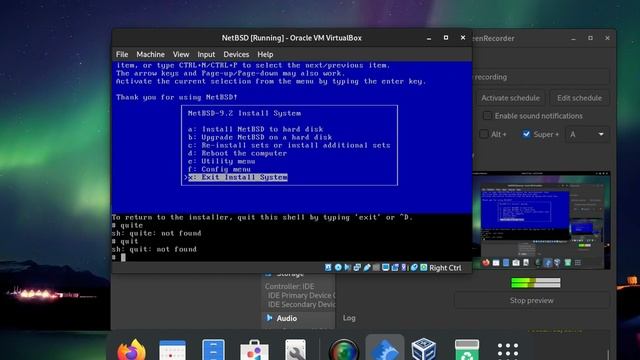Viewport: 640px width, 360px height.
Task: Click the recording indicator in VirtualBox status bar
Action: point(395,267)
